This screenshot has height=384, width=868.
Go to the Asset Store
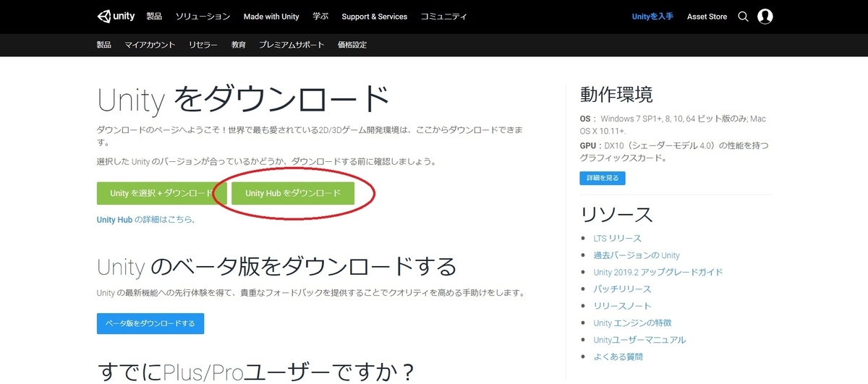click(x=707, y=16)
